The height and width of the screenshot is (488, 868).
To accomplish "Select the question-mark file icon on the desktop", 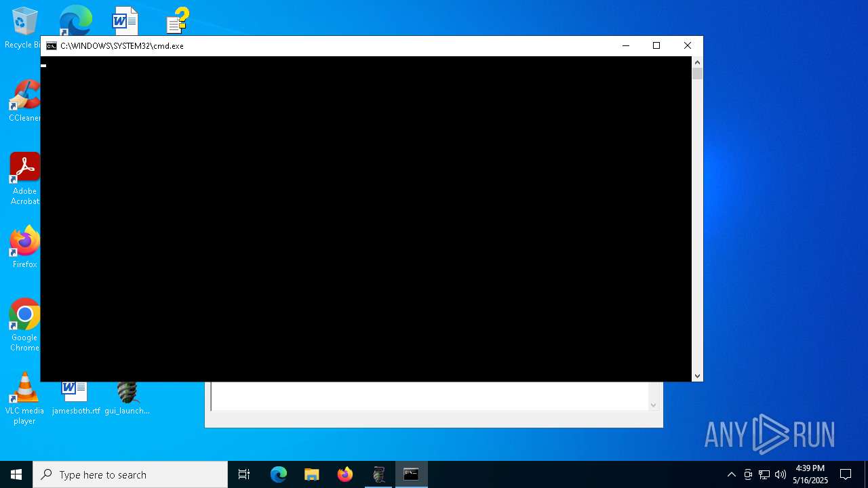I will point(178,20).
